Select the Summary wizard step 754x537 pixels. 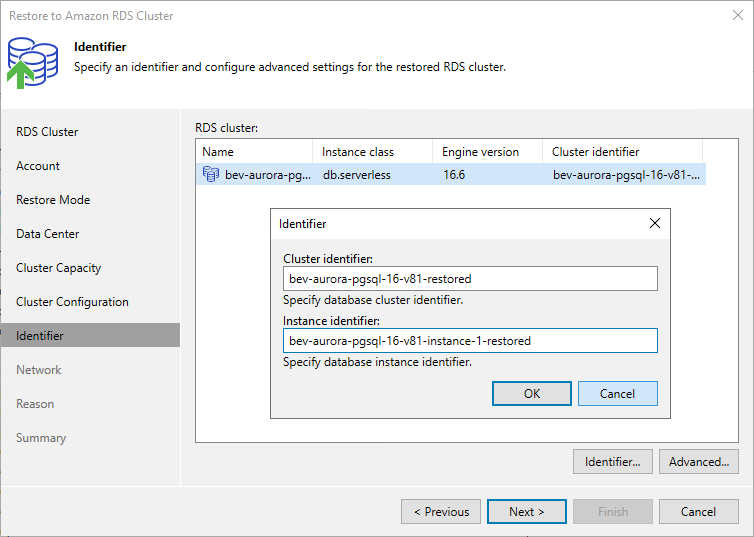(41, 438)
